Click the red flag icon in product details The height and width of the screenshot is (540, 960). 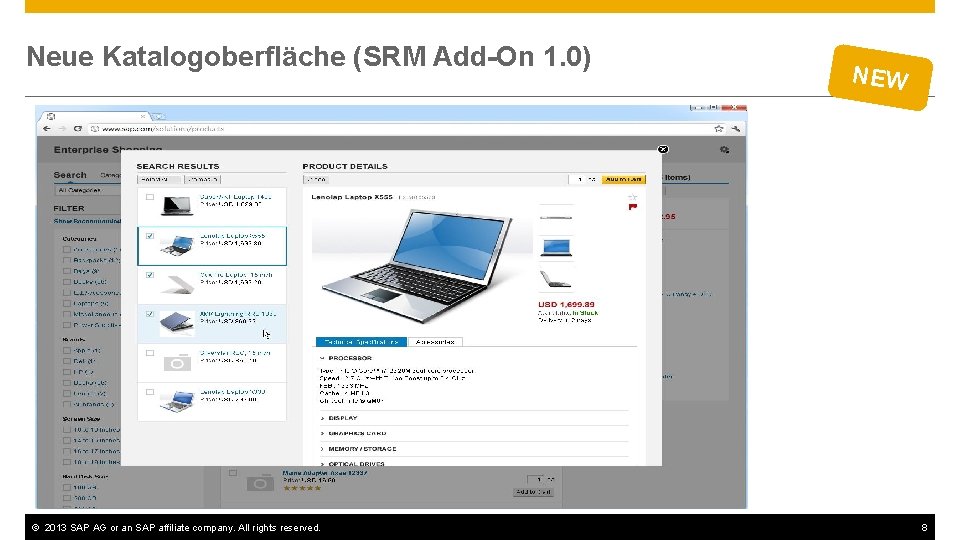(632, 208)
